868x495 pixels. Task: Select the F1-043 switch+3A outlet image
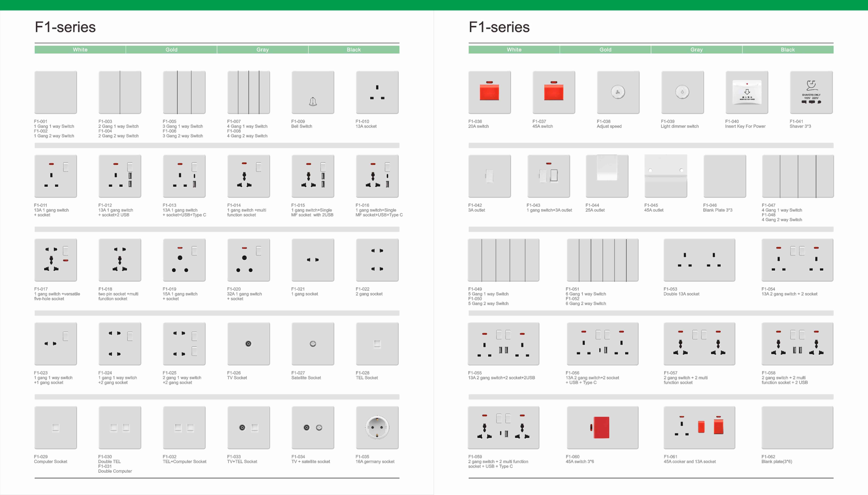[x=549, y=176]
